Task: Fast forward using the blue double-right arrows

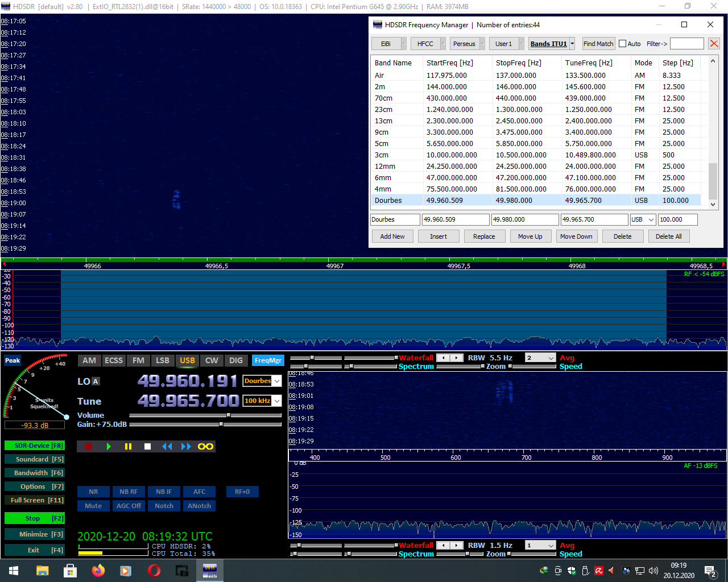Action: (x=186, y=447)
